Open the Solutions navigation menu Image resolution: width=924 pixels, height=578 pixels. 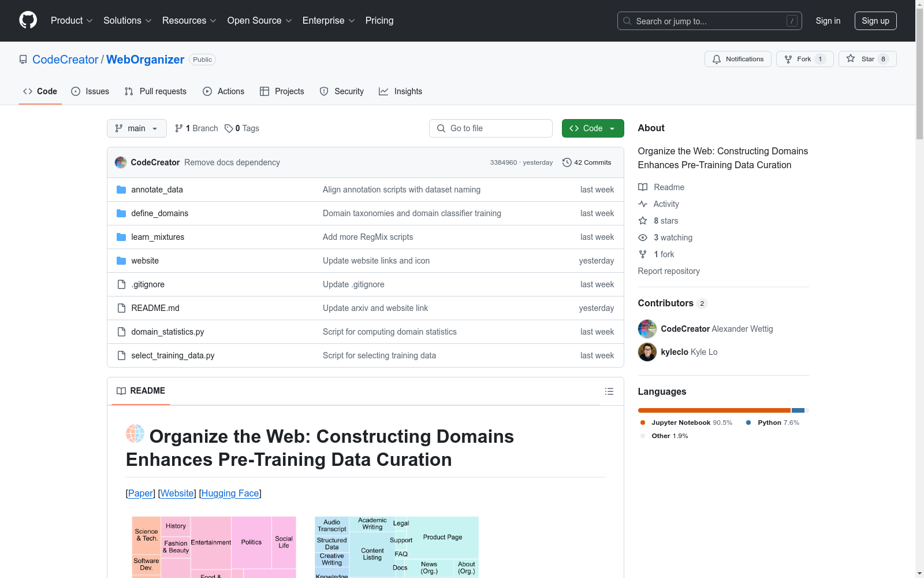[x=127, y=21]
